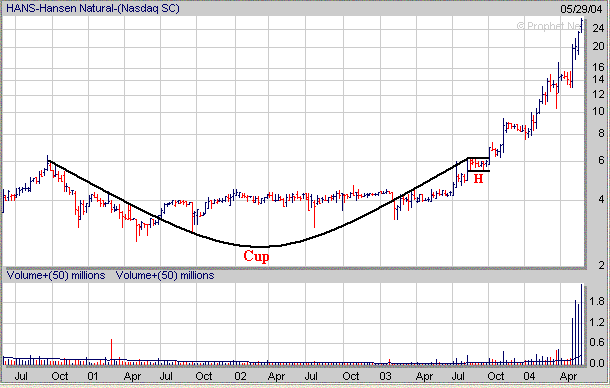
Task: Click the Oct label just before 02
Action: pyautogui.click(x=204, y=376)
